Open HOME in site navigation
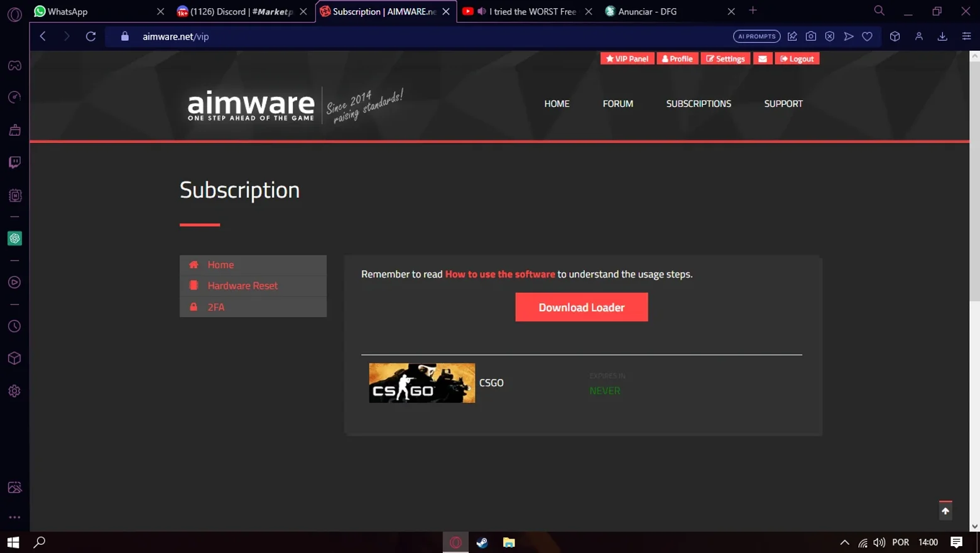 click(x=557, y=104)
